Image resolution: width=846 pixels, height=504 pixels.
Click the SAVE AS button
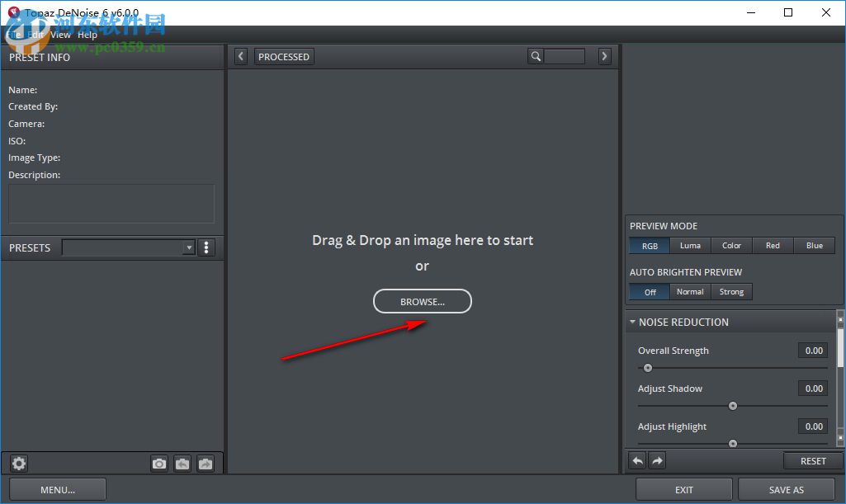pos(786,489)
